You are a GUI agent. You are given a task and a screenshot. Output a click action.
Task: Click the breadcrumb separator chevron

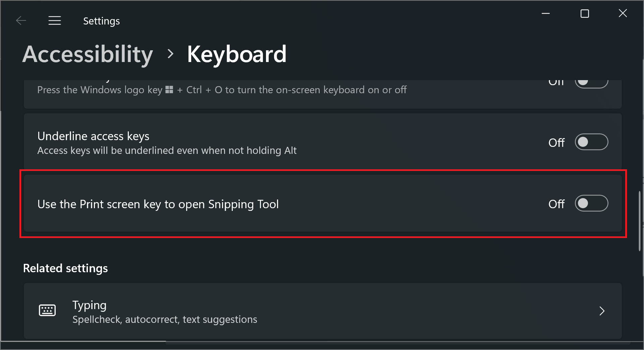(x=170, y=54)
